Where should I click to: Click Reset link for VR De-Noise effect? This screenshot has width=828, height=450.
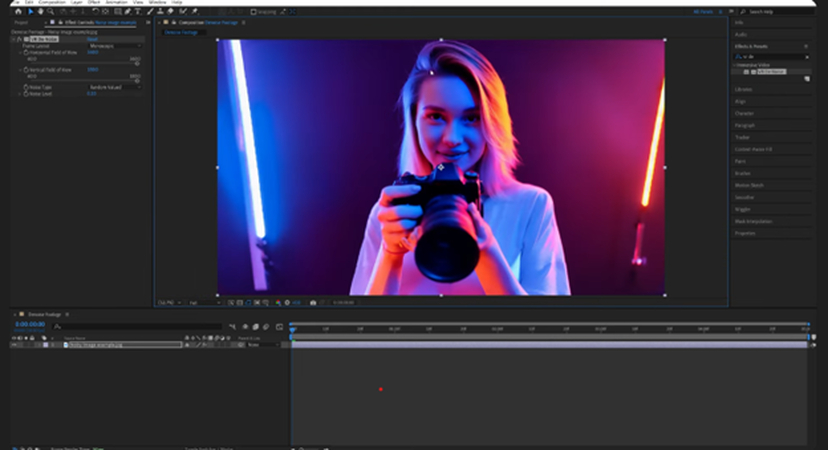(x=92, y=39)
